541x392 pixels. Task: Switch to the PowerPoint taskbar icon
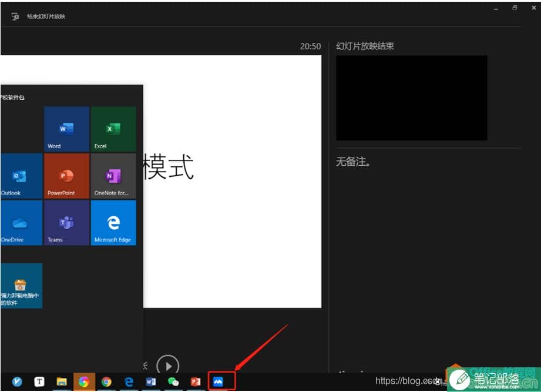tap(196, 381)
